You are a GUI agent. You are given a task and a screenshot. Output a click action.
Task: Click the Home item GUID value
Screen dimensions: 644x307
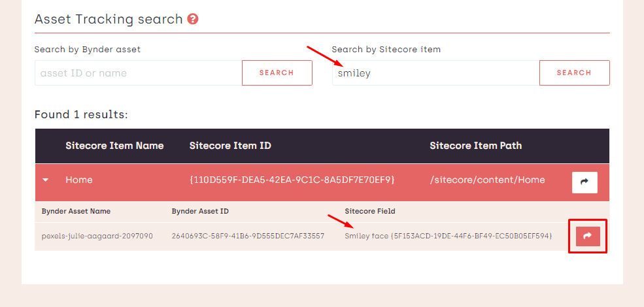point(292,180)
